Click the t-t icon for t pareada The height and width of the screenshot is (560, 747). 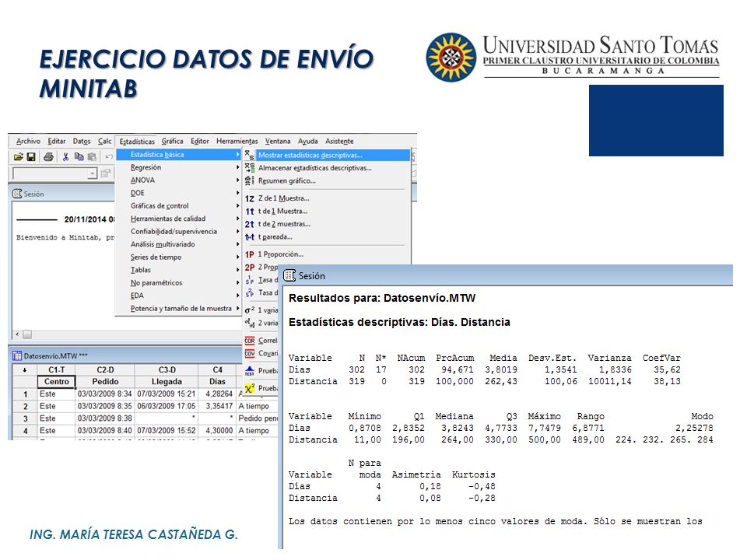click(x=250, y=237)
